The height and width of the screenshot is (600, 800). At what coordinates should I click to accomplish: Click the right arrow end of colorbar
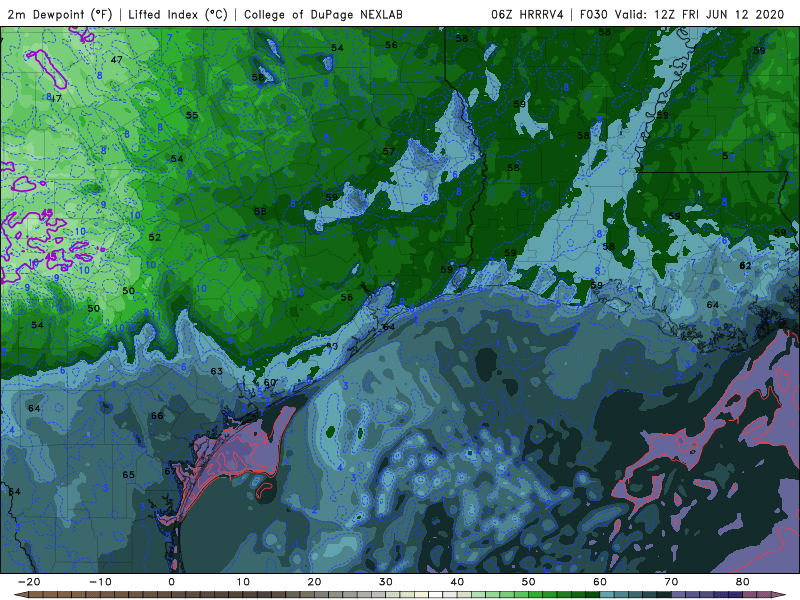pyautogui.click(x=781, y=595)
